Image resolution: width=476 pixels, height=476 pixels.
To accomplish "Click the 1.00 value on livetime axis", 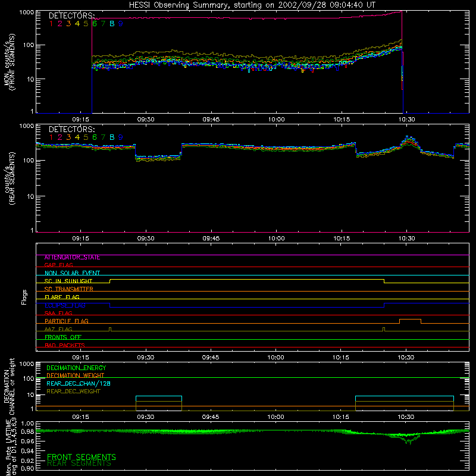I will (27, 424).
